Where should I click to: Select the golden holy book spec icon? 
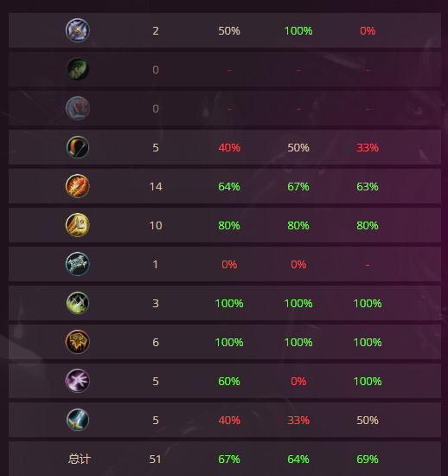click(x=78, y=225)
